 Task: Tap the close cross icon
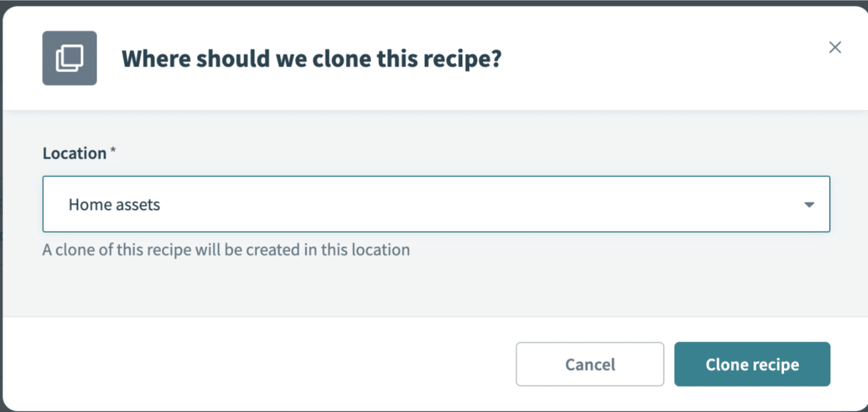coord(834,48)
